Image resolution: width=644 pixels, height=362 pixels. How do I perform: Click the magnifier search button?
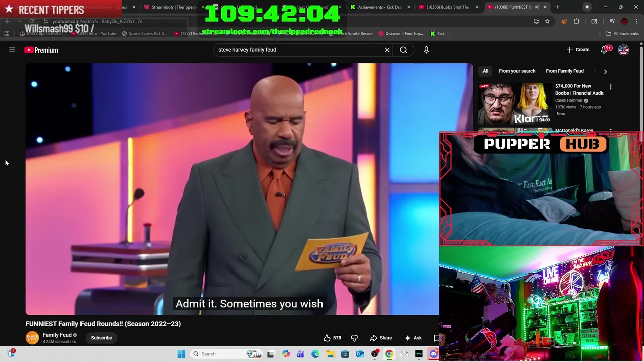click(404, 50)
